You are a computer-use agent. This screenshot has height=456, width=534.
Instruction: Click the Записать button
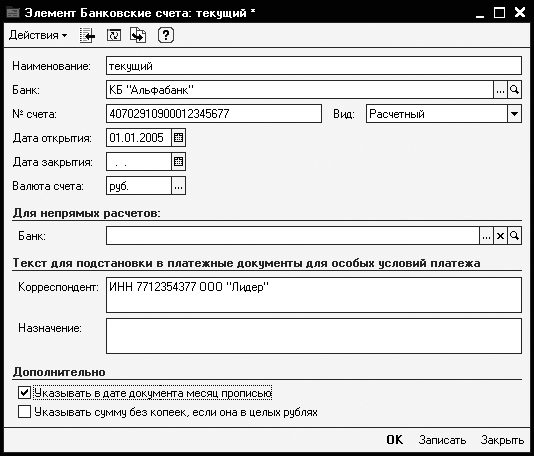(x=442, y=440)
